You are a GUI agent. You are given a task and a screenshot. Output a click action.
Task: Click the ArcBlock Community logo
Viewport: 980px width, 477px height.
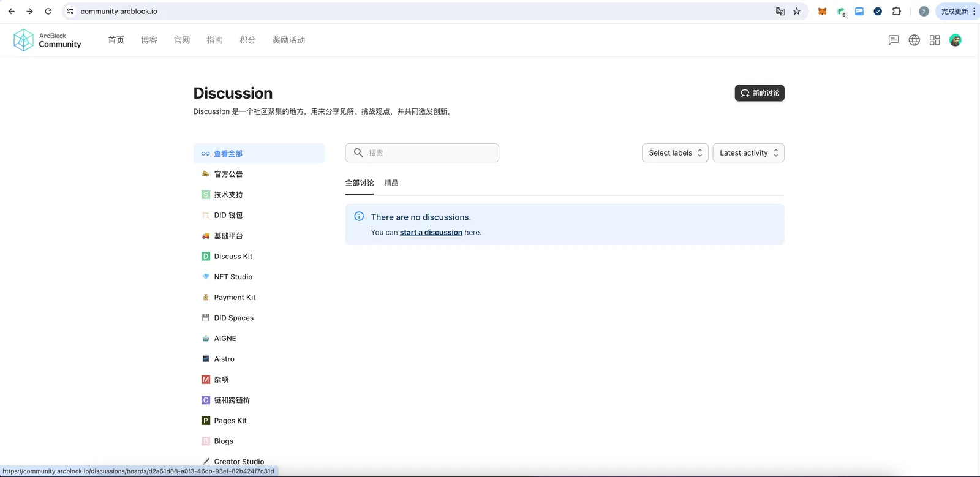[47, 40]
